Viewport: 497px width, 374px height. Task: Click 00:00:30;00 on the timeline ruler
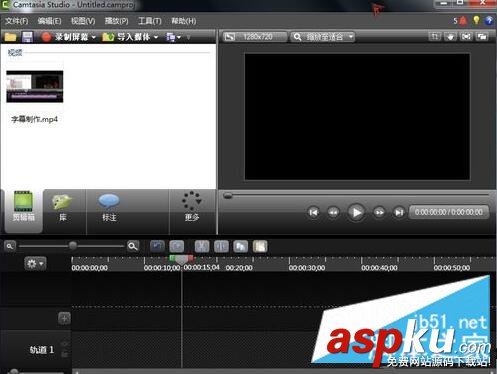point(307,268)
